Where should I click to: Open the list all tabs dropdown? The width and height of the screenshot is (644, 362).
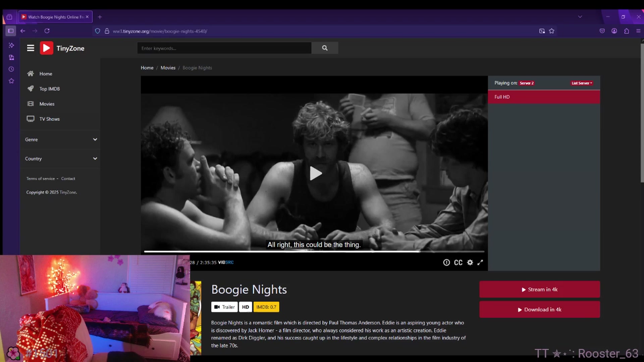580,17
